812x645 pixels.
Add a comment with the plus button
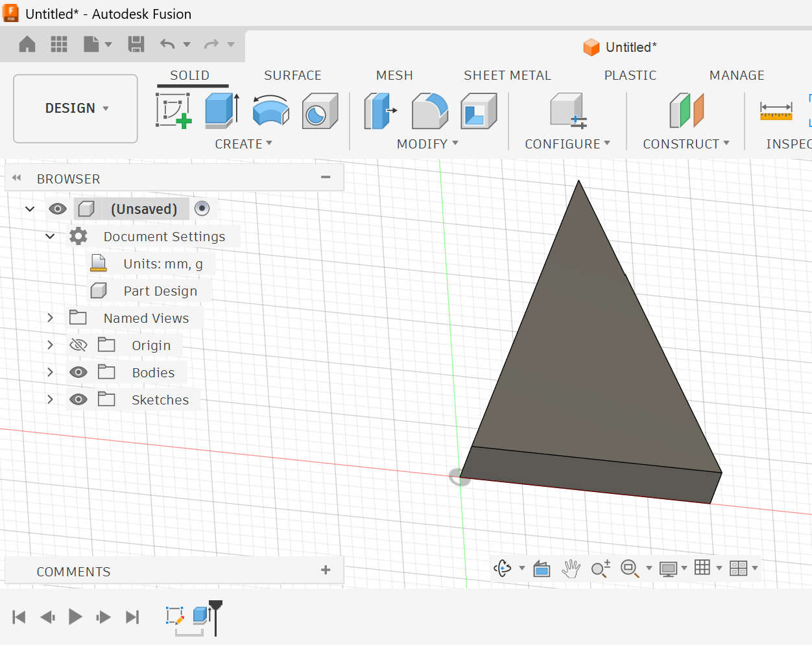click(x=326, y=570)
